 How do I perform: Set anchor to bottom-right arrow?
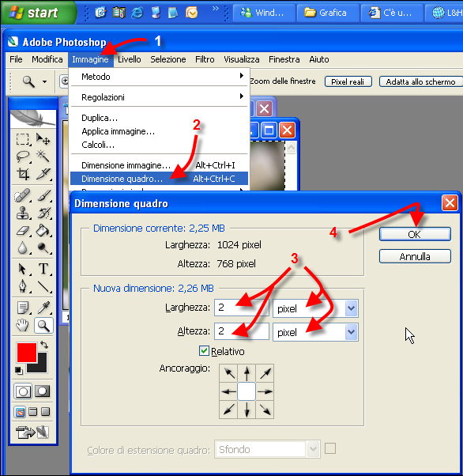point(265,410)
